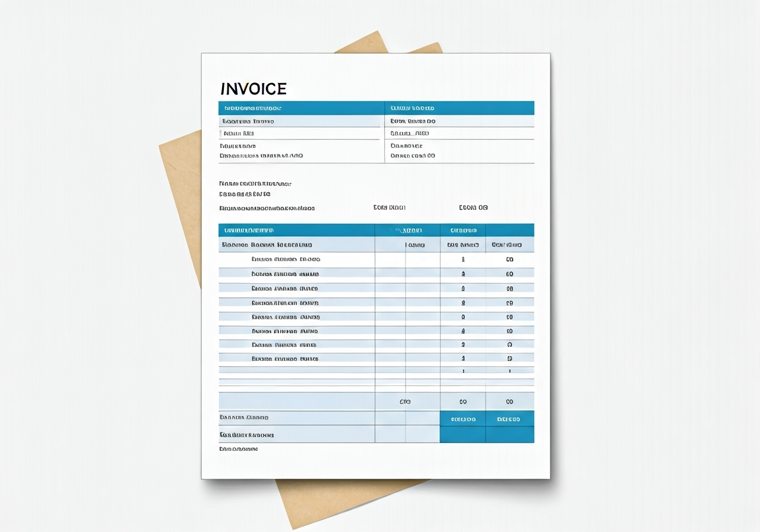Select the top-right blue header bar of the invoice

point(459,108)
